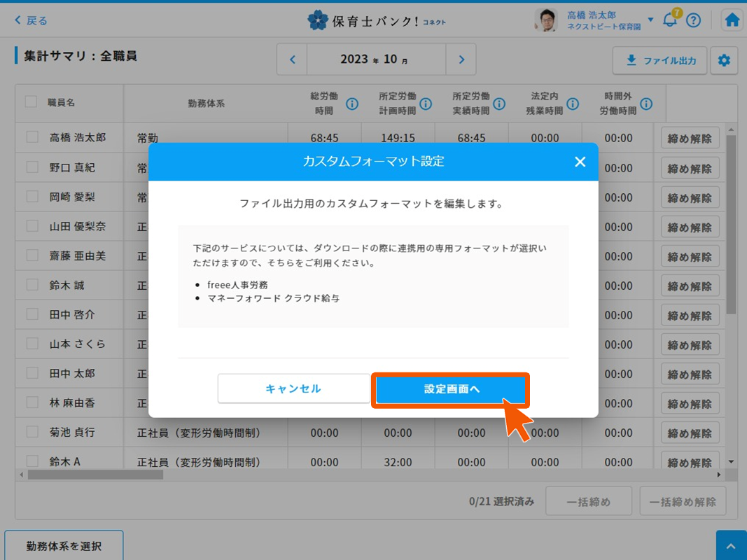Click info icon next to 時間外労働時間
The height and width of the screenshot is (560, 747).
coord(646,104)
